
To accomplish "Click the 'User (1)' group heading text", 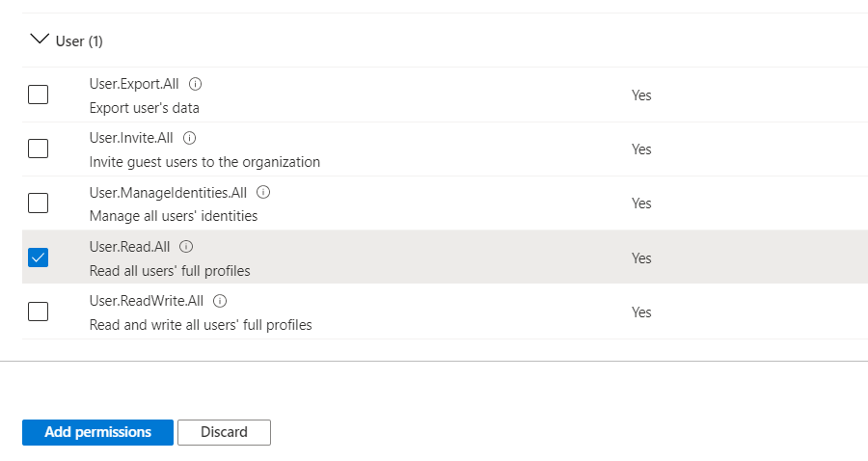I will tap(80, 41).
